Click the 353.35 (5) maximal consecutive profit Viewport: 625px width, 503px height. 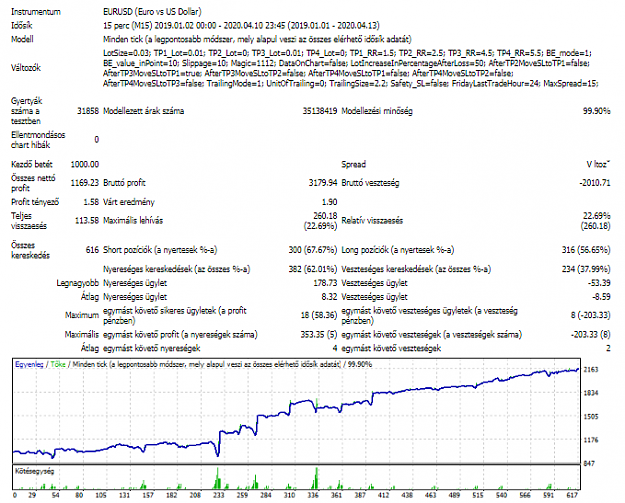(x=319, y=334)
